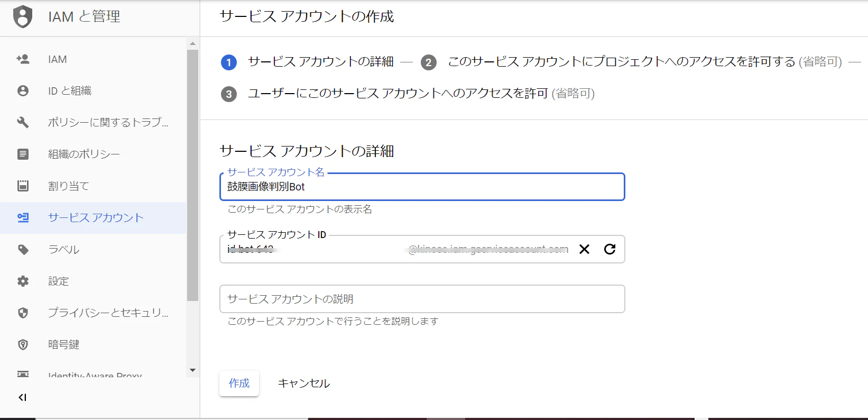This screenshot has height=420, width=868.
Task: Click step 3 user access permission step
Action: pyautogui.click(x=408, y=94)
